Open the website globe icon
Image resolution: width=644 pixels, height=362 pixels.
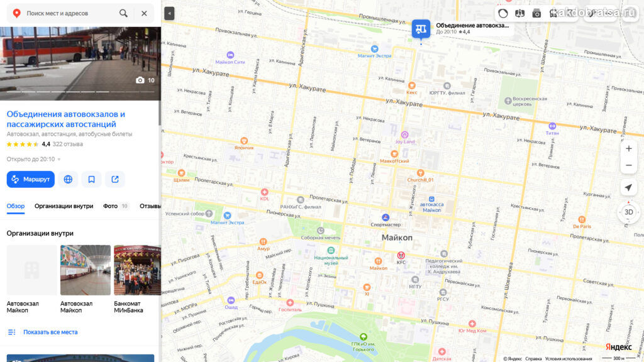(68, 179)
